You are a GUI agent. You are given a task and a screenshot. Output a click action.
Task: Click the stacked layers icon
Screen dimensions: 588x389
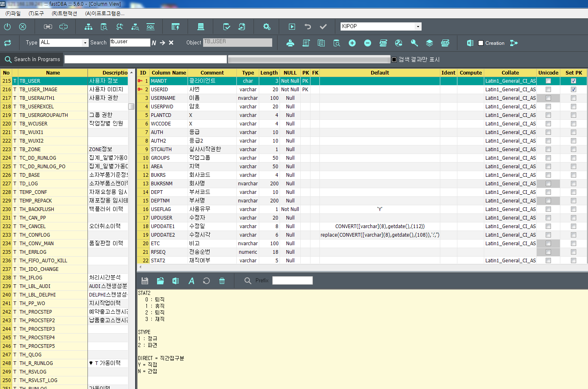[429, 43]
